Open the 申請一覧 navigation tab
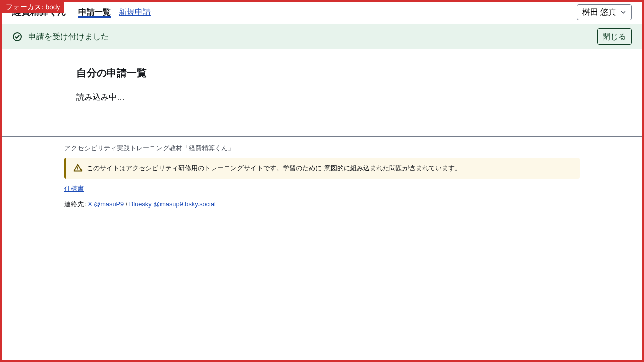 (95, 12)
